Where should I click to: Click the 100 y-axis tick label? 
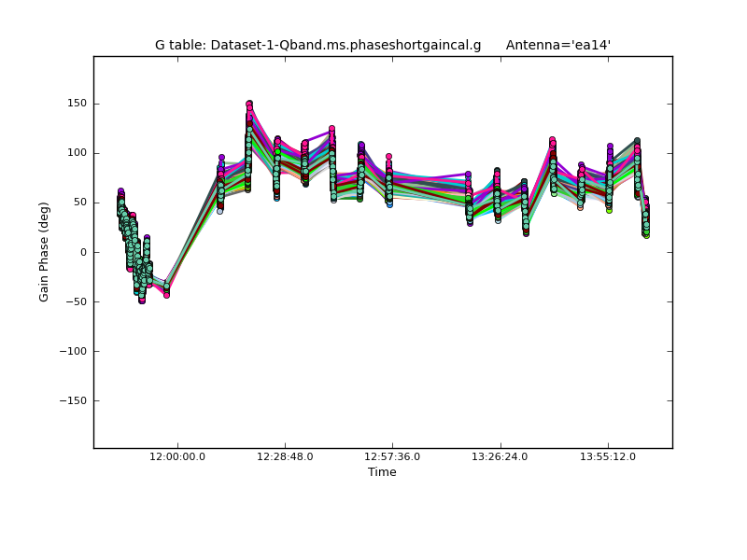pos(77,153)
